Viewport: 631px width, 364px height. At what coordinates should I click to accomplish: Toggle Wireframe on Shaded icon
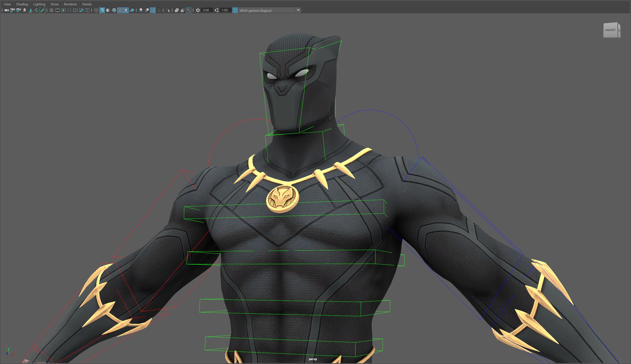pyautogui.click(x=114, y=10)
